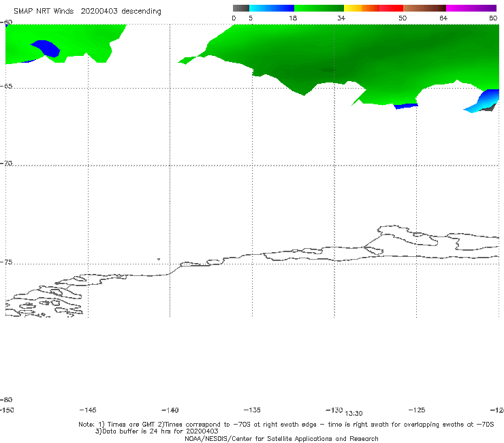Click the note line starting 'Note: 1) Times are GMT'
The height and width of the screenshot is (443, 504).
coord(286,425)
